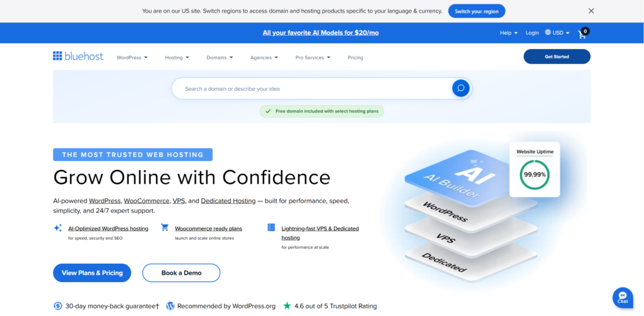This screenshot has height=316, width=644.
Task: Click the Dedicated Hosting link in hero paragraph
Action: pyautogui.click(x=228, y=201)
